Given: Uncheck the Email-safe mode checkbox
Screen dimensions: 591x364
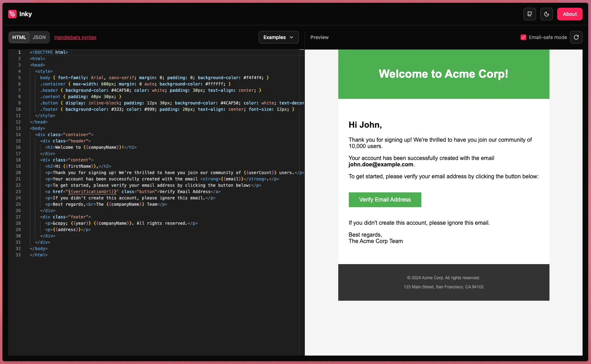Looking at the screenshot, I should (x=523, y=37).
